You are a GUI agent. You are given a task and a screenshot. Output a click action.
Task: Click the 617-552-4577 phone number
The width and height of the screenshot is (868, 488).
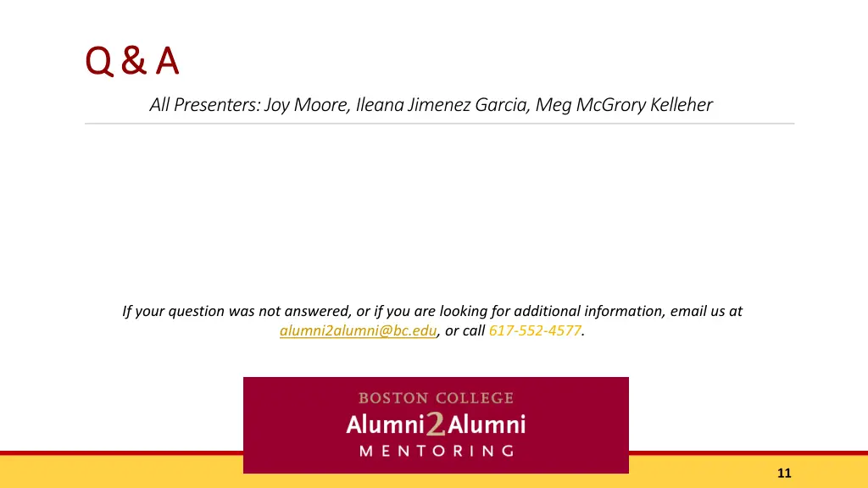click(535, 330)
